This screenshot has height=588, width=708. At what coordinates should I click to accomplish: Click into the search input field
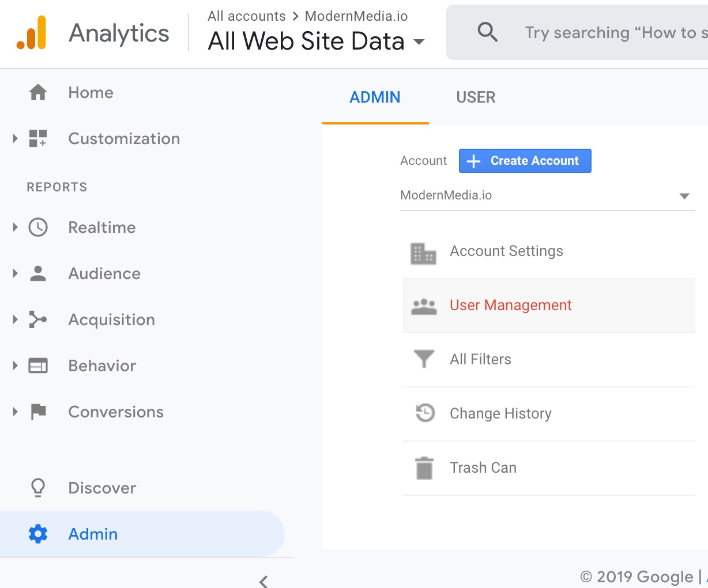(616, 33)
